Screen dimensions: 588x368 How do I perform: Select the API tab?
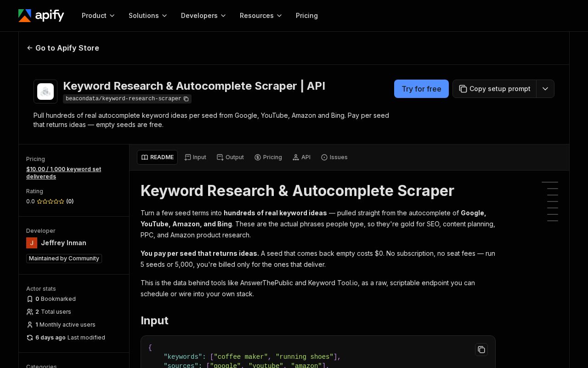pos(301,157)
